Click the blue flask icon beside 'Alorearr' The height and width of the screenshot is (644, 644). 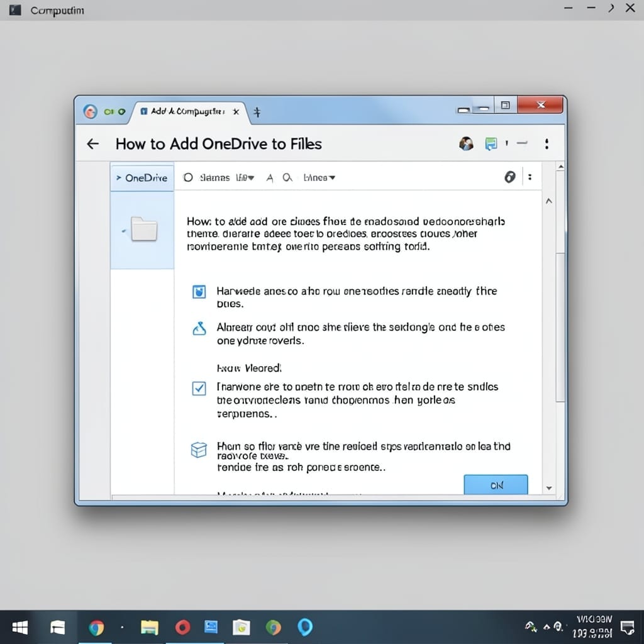199,328
